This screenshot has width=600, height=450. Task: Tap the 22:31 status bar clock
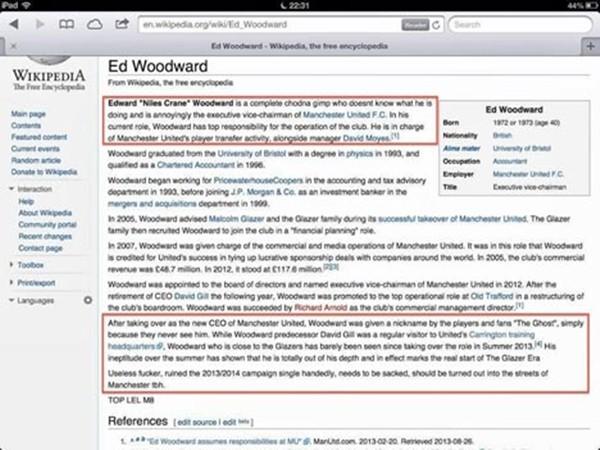click(299, 5)
